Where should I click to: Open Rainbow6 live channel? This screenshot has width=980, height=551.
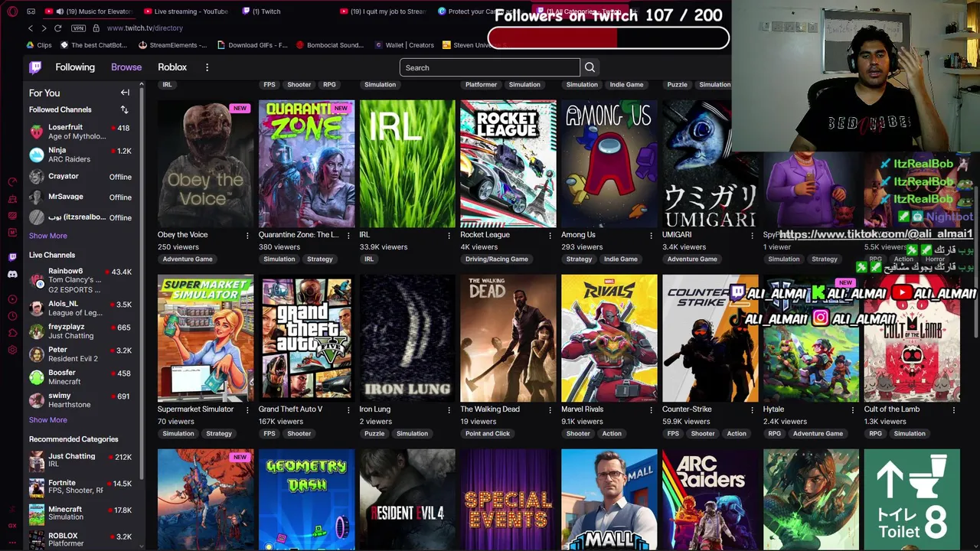pyautogui.click(x=83, y=280)
